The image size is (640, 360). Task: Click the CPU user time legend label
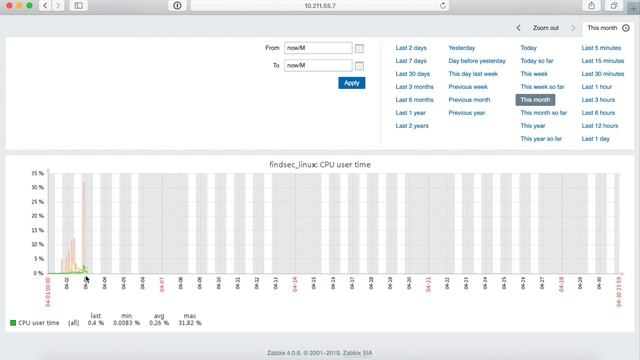tap(39, 323)
